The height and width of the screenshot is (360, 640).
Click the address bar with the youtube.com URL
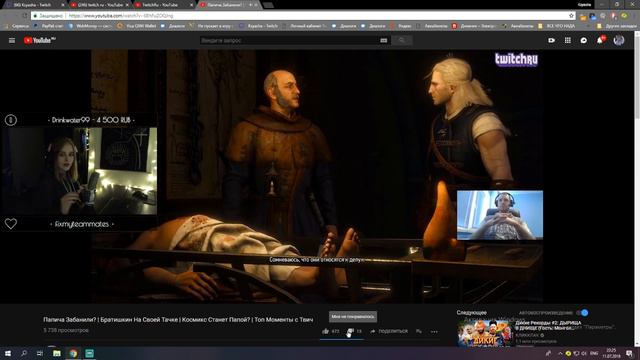(303, 16)
